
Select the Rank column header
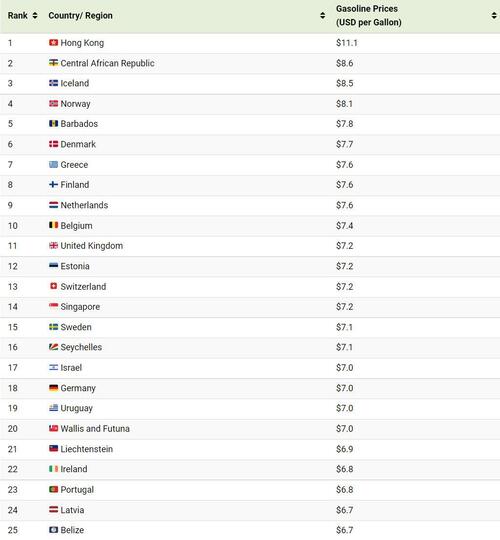point(18,15)
